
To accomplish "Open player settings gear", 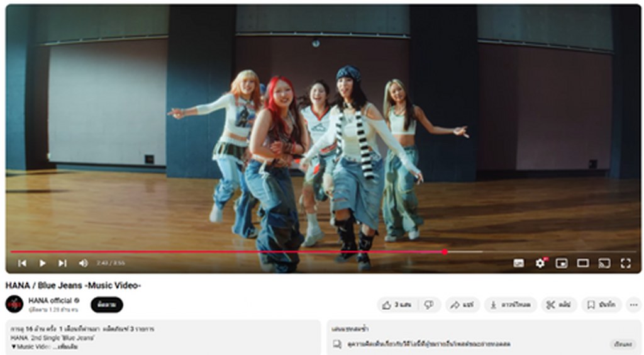I will pyautogui.click(x=540, y=263).
